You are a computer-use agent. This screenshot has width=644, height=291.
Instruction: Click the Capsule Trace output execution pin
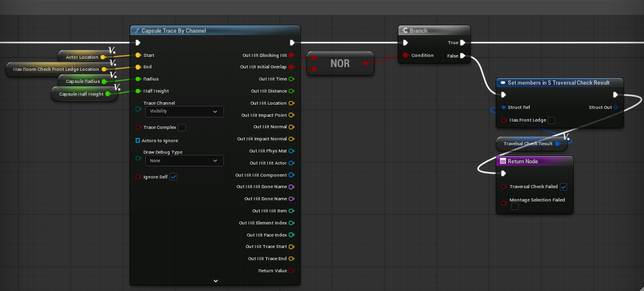(292, 43)
